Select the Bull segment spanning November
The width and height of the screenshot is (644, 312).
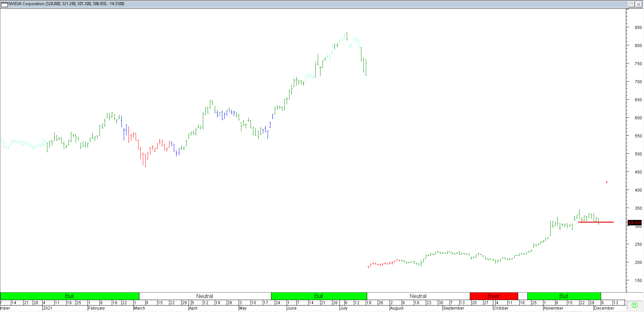point(564,296)
